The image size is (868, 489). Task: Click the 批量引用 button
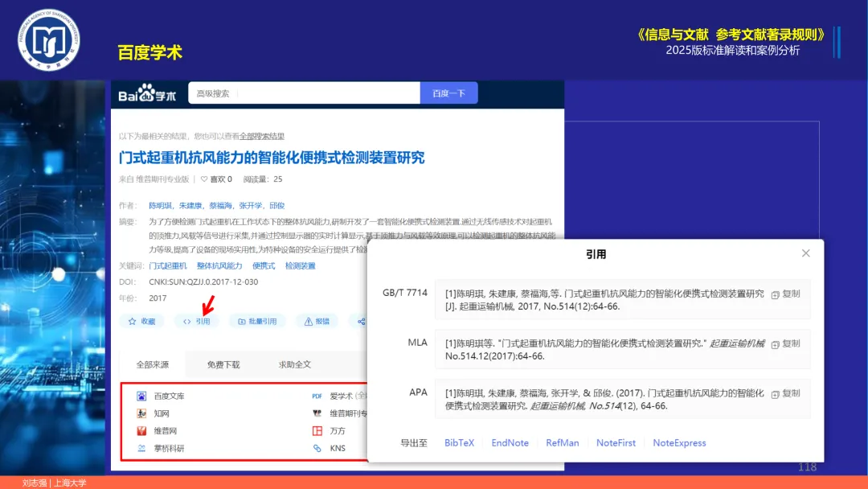(257, 321)
